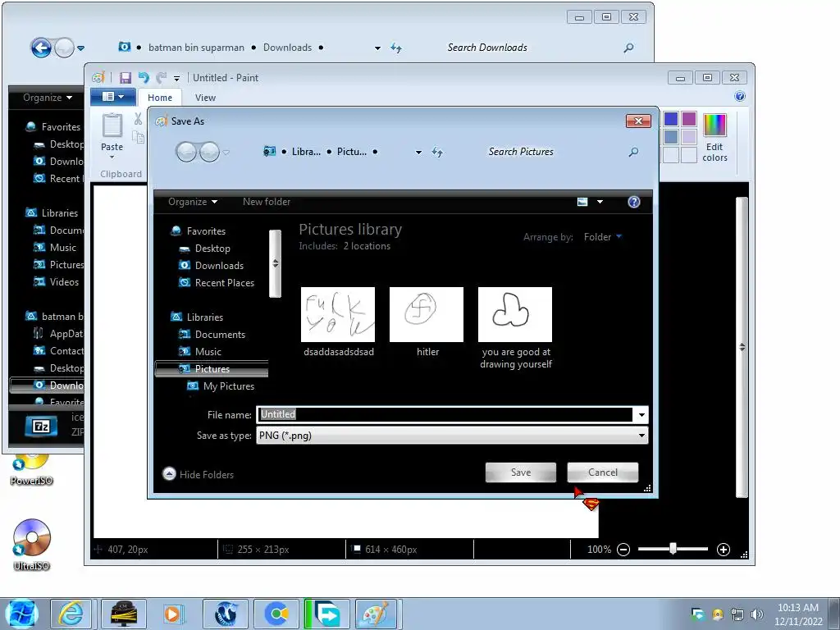The width and height of the screenshot is (840, 630).
Task: Click the Undo icon in Paint quick access toolbar
Action: (143, 78)
